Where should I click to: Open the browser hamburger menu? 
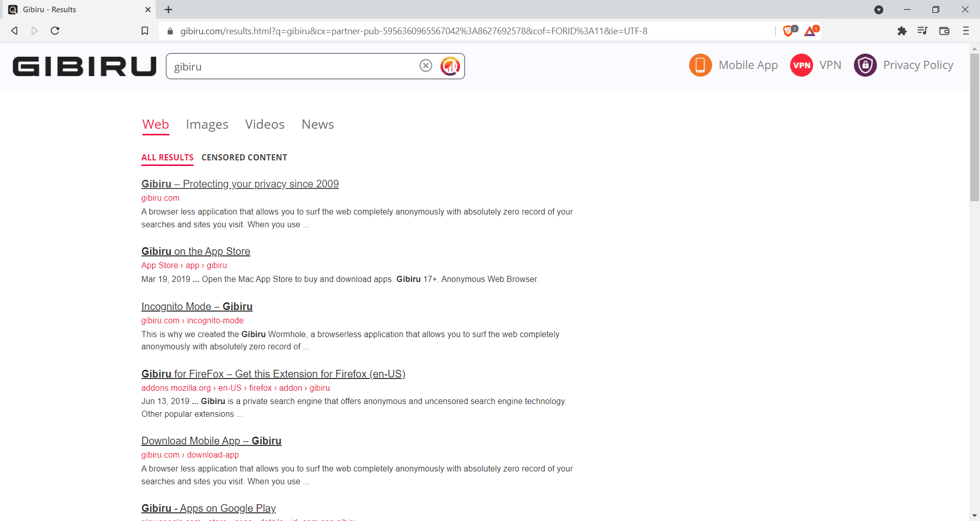tap(966, 31)
